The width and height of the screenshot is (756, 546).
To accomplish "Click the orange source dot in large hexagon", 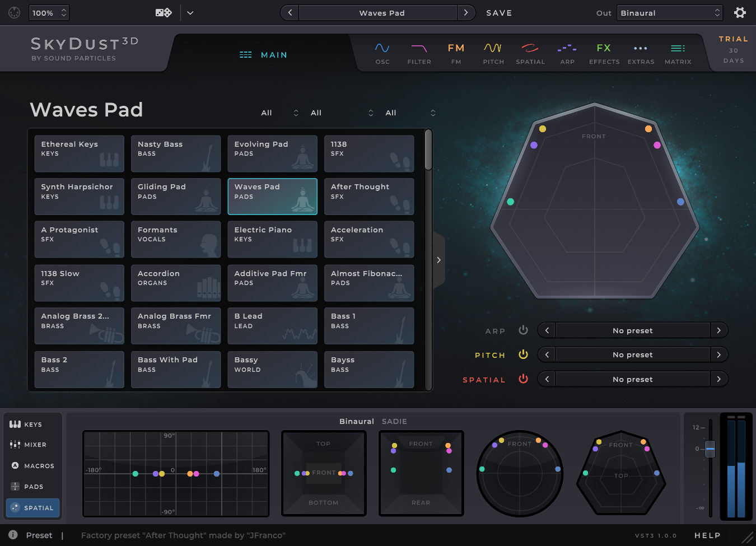I will tap(648, 129).
